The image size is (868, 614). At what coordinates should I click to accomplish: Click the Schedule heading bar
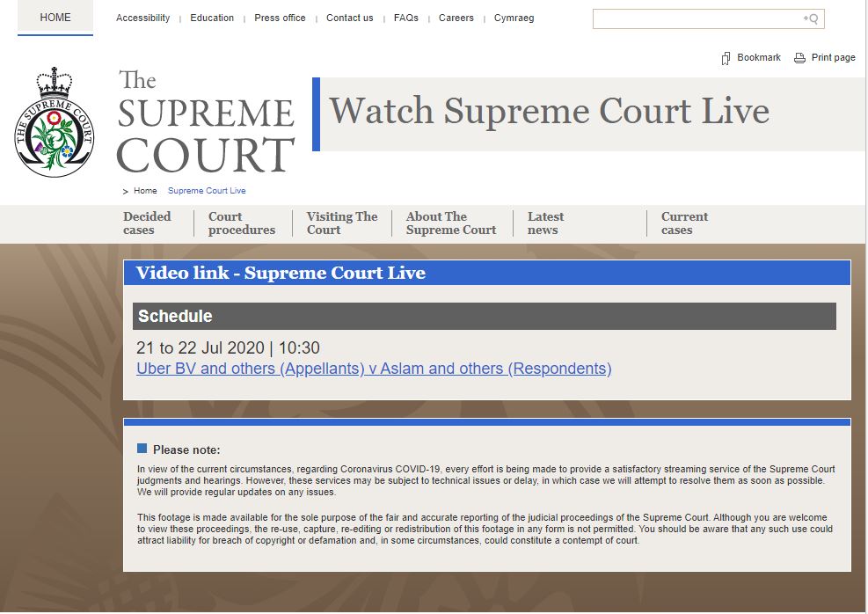click(x=485, y=316)
